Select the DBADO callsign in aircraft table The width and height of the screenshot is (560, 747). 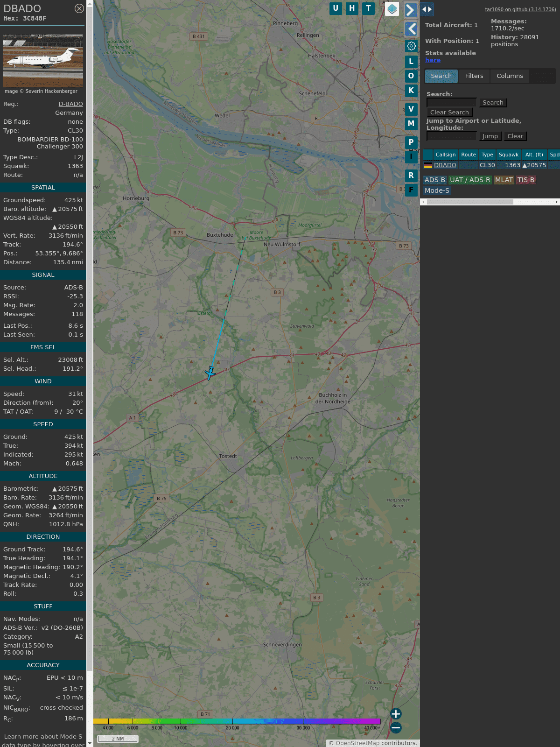[445, 165]
